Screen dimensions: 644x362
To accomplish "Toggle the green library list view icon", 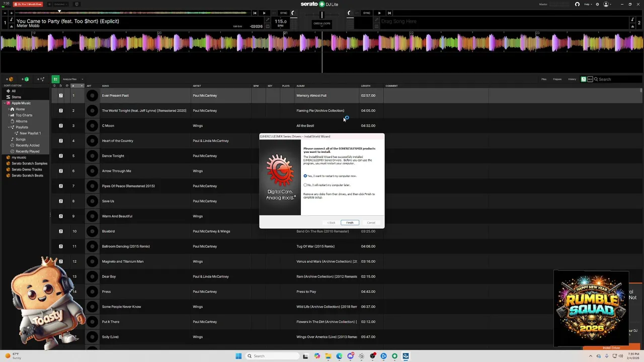I will (55, 79).
